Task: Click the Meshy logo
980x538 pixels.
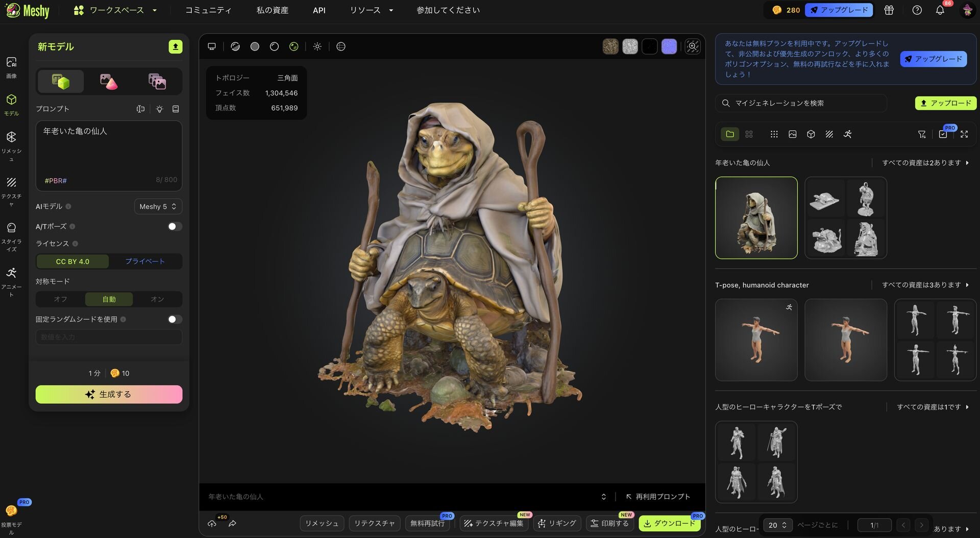Action: coord(28,10)
